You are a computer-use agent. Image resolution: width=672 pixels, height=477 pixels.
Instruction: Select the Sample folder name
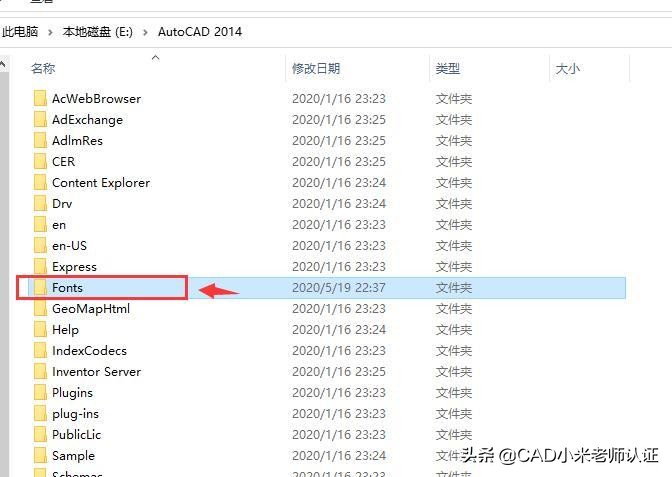point(73,456)
